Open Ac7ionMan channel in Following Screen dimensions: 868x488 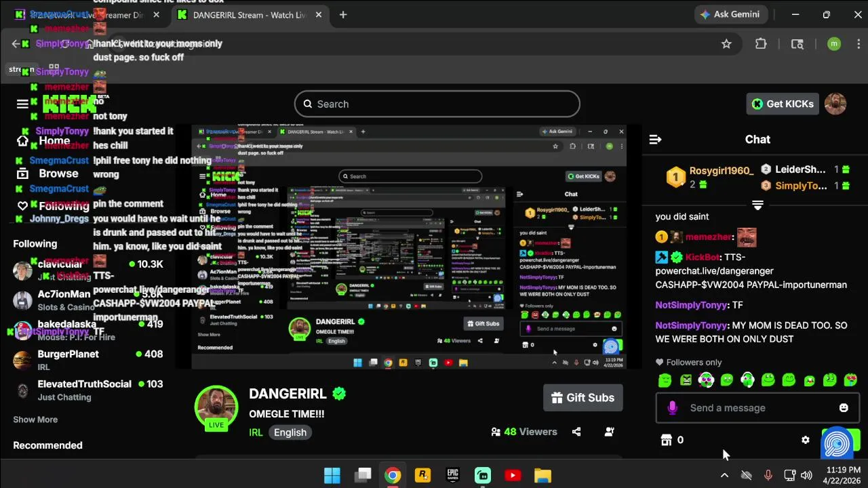88,300
